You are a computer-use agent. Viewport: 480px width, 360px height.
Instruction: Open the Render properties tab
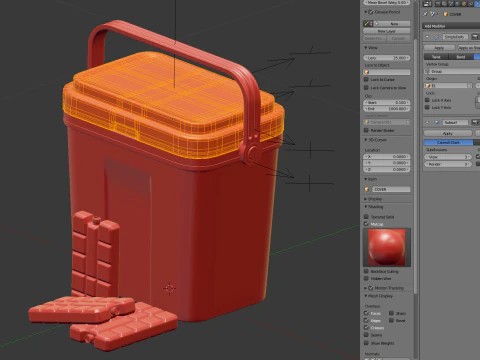click(439, 4)
